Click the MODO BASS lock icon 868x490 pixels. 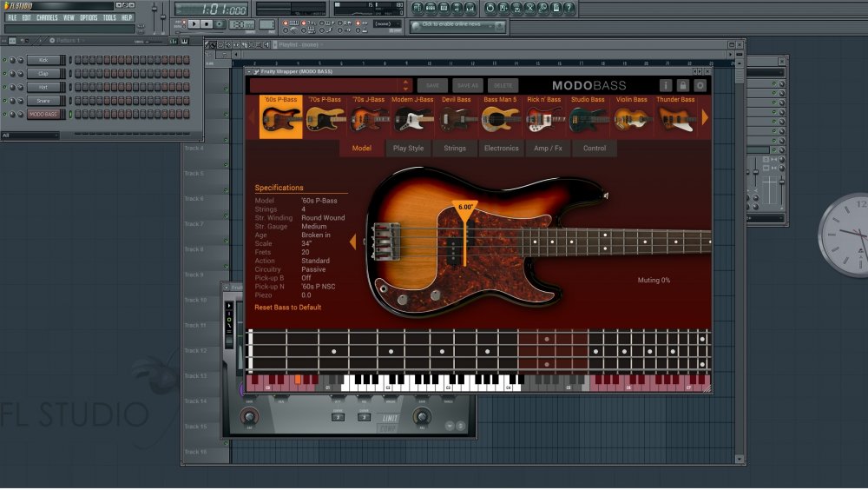[682, 85]
